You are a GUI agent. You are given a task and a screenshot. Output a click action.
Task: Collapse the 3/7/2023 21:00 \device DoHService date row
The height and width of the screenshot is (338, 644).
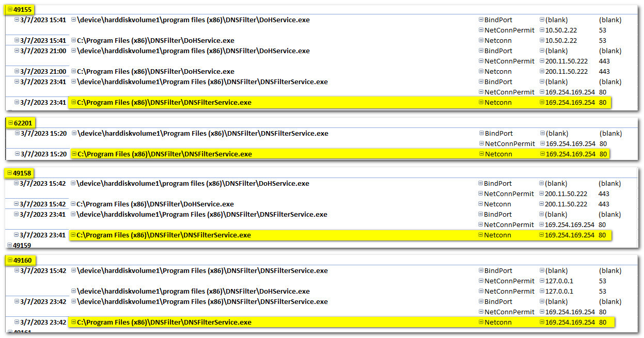click(18, 51)
